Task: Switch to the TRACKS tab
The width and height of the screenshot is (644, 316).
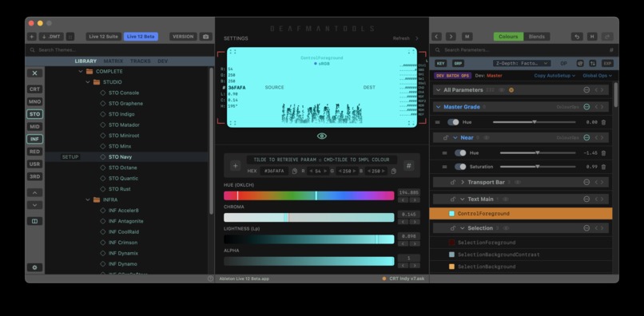Action: pos(140,61)
